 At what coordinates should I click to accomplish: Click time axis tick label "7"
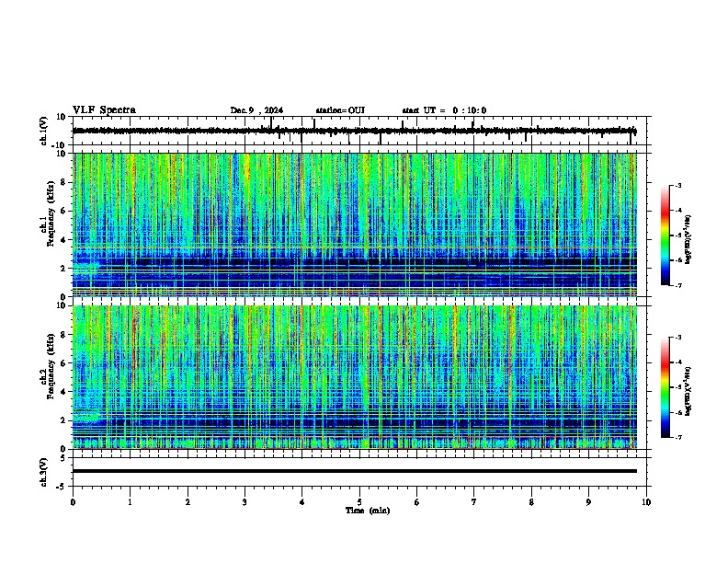[x=474, y=502]
